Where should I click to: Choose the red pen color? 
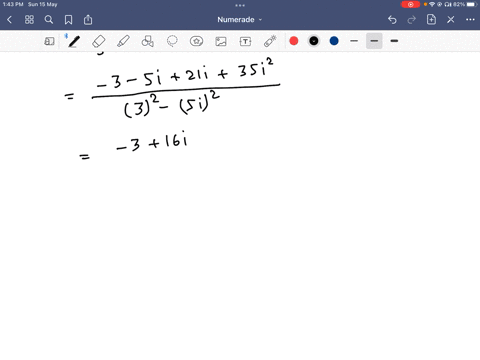294,41
